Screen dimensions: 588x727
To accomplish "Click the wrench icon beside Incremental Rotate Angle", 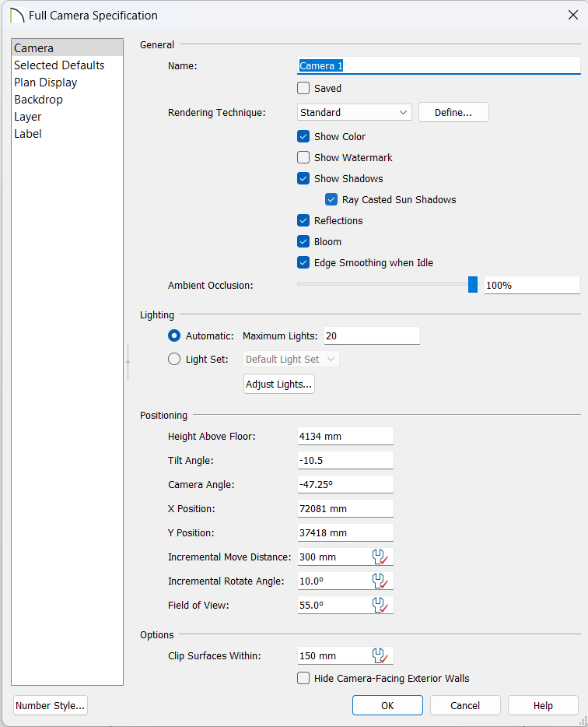I will [x=380, y=581].
